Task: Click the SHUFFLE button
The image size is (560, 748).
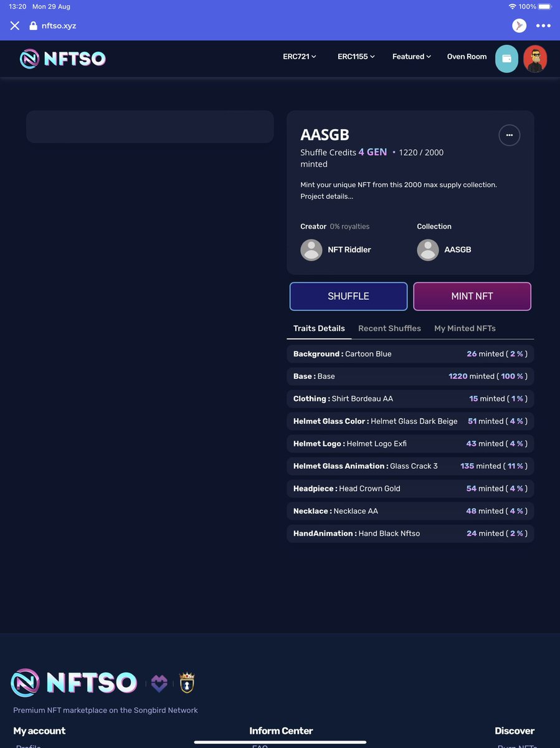Action: (x=349, y=297)
